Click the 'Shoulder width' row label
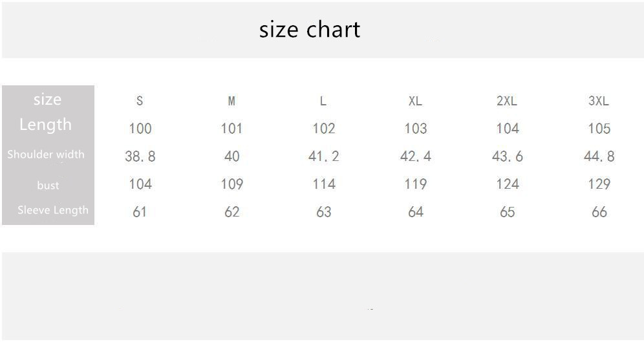 click(x=46, y=155)
